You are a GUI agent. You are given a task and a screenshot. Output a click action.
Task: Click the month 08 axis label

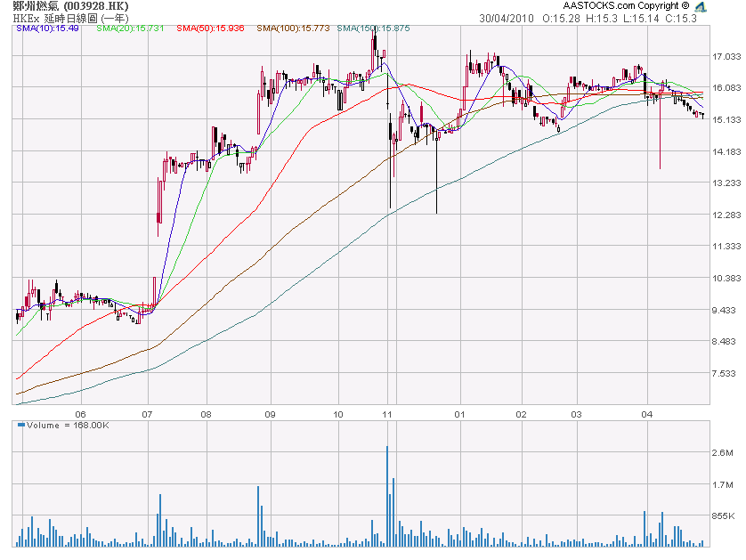(x=206, y=414)
